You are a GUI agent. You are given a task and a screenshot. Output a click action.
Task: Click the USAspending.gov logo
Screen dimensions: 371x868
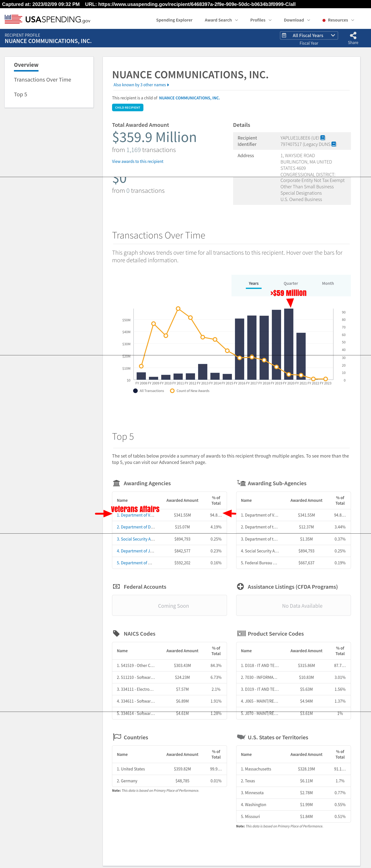pyautogui.click(x=48, y=19)
